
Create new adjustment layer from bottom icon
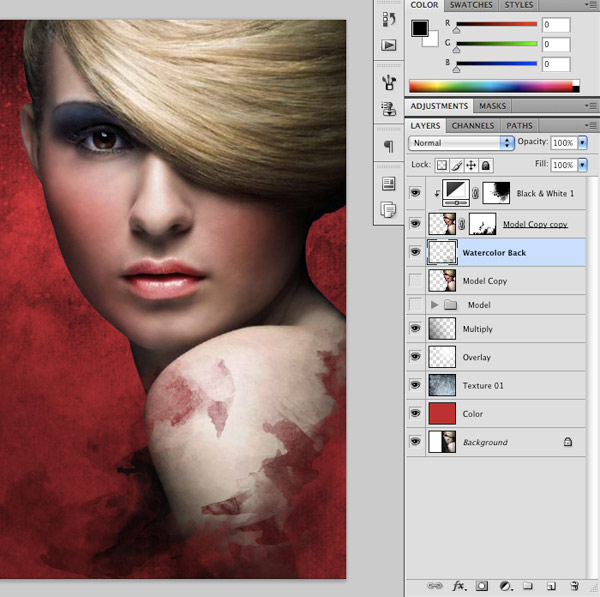pos(505,586)
